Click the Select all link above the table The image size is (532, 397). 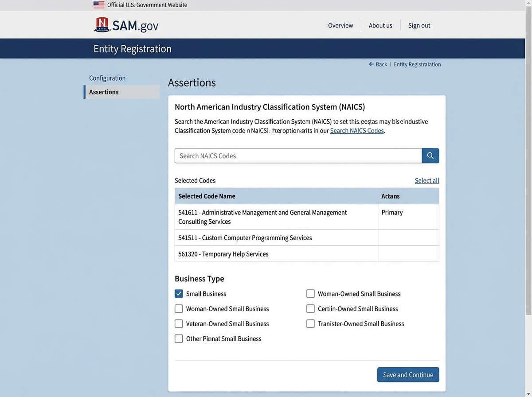point(426,180)
